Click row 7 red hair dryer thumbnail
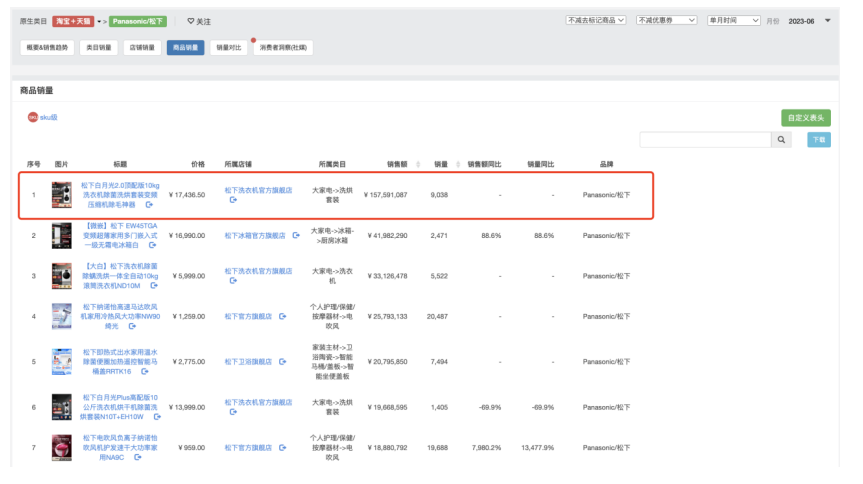 click(x=62, y=448)
